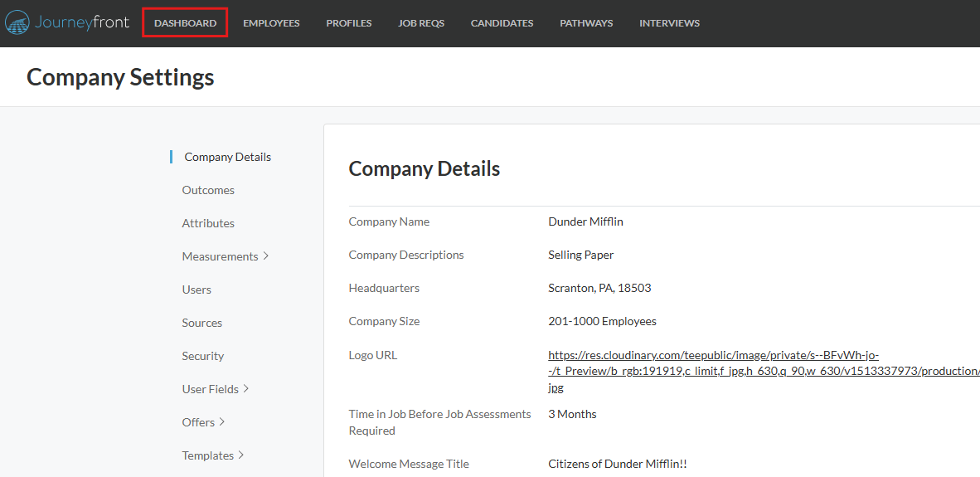
Task: Select Company Details in the sidebar
Action: 227,157
